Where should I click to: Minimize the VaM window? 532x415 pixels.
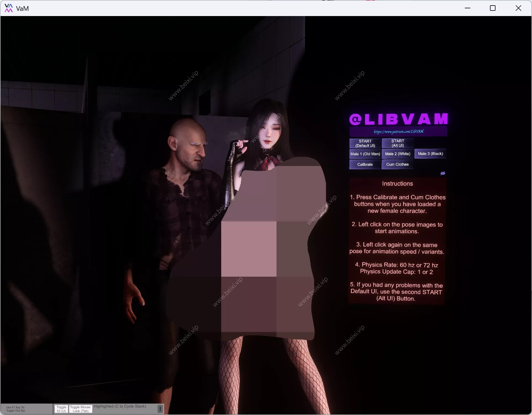pyautogui.click(x=468, y=8)
